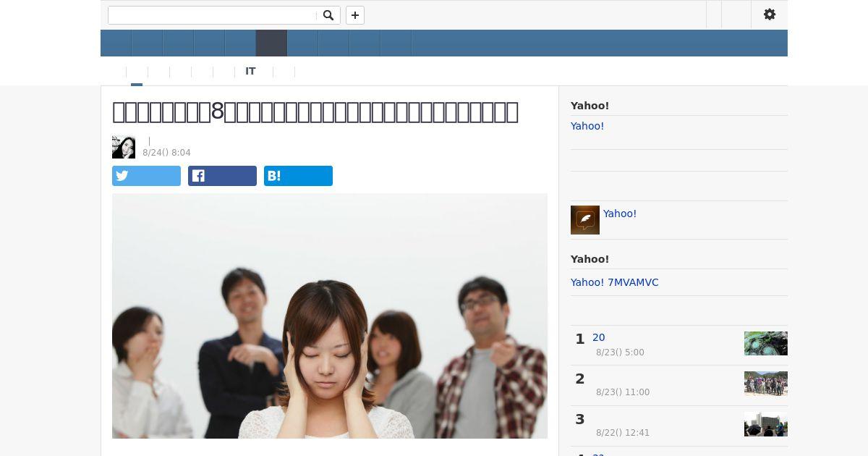Viewport: 868px width, 456px height.
Task: Focus the search input field
Action: tap(213, 15)
